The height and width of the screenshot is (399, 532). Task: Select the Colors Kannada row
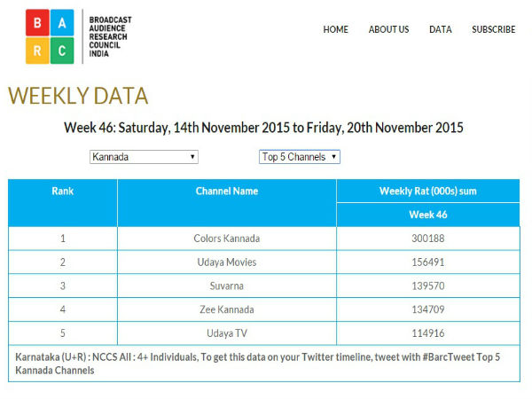pyautogui.click(x=226, y=238)
